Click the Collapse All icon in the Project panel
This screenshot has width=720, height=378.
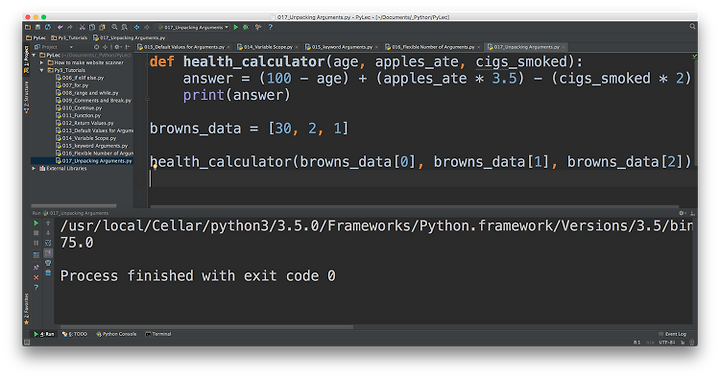coord(106,47)
